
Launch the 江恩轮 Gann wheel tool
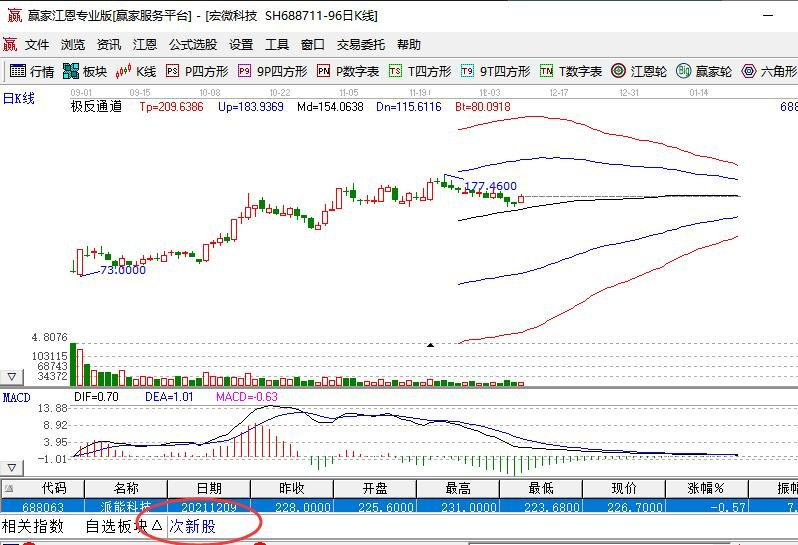pos(639,71)
